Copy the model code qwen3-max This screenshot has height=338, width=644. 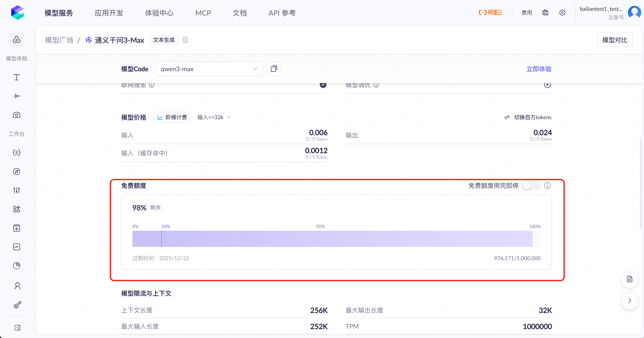[x=274, y=69]
